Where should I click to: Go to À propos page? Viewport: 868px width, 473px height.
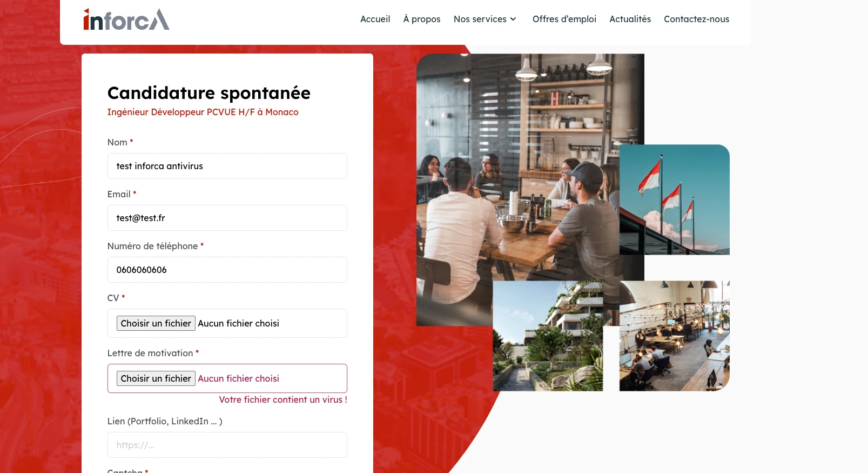421,19
